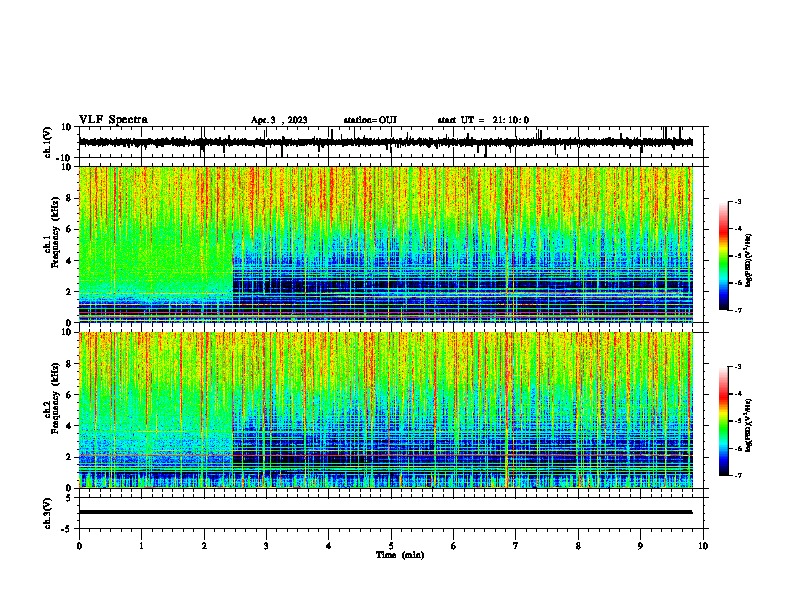Click time-axis tick label '6'
This screenshot has height=612, width=792.
[x=454, y=546]
